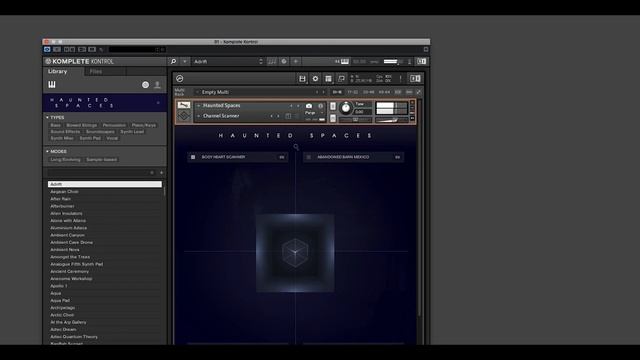The height and width of the screenshot is (360, 640).
Task: Filter by Sample-based mode tag
Action: click(x=102, y=160)
